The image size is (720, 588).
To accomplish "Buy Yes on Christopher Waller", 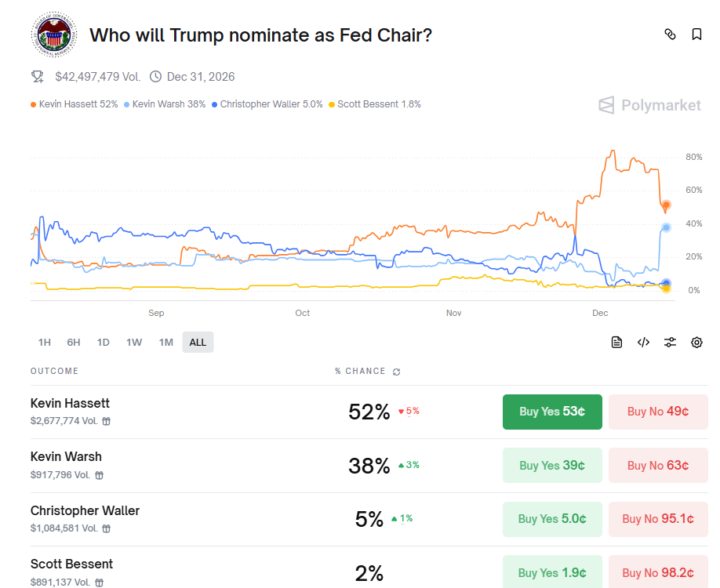I will pyautogui.click(x=552, y=518).
